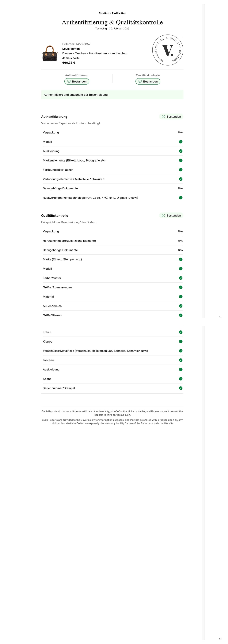This screenshot has width=228, height=644.
Task: Click checkmark next to Stiche
Action: point(181,379)
